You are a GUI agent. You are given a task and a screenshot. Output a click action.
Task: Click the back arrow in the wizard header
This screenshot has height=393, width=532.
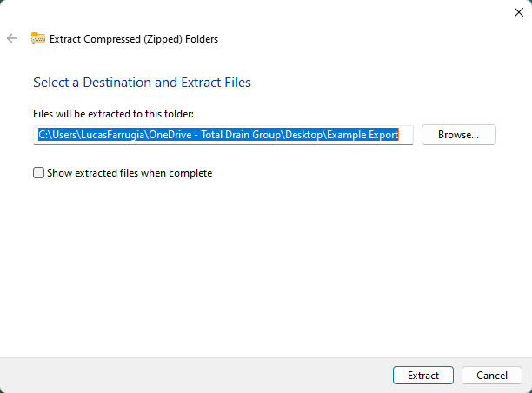[12, 38]
